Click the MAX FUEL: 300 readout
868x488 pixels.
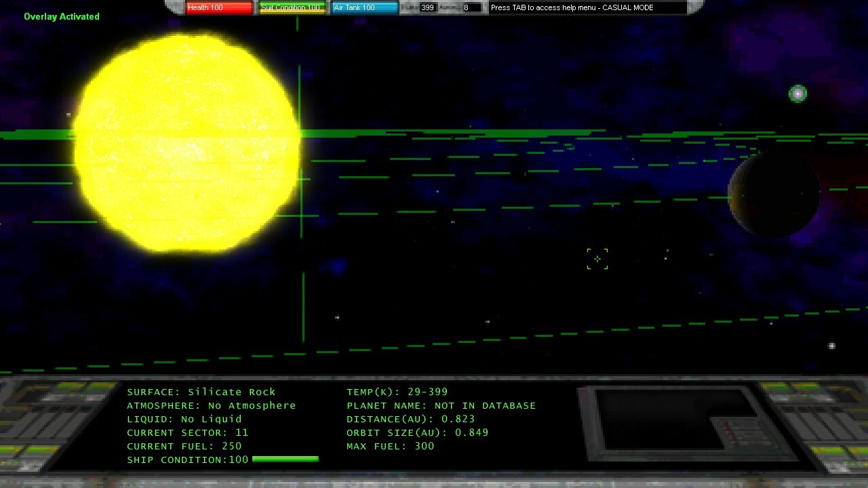pos(390,446)
